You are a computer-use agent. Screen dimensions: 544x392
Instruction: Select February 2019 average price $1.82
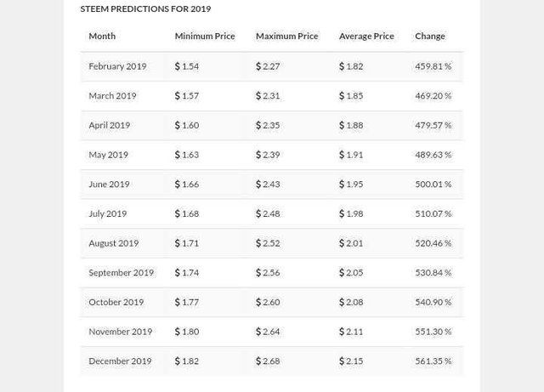click(351, 65)
